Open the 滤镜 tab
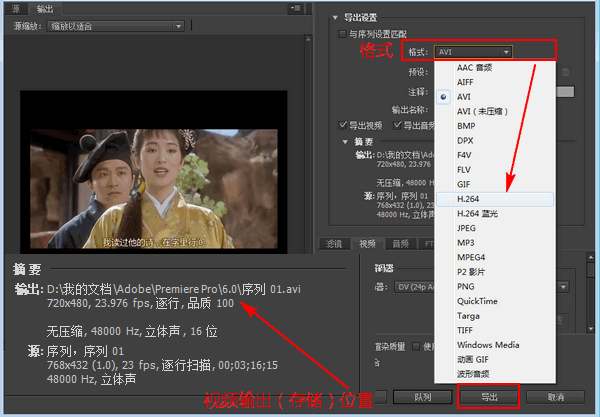The width and height of the screenshot is (600, 417). (x=334, y=244)
